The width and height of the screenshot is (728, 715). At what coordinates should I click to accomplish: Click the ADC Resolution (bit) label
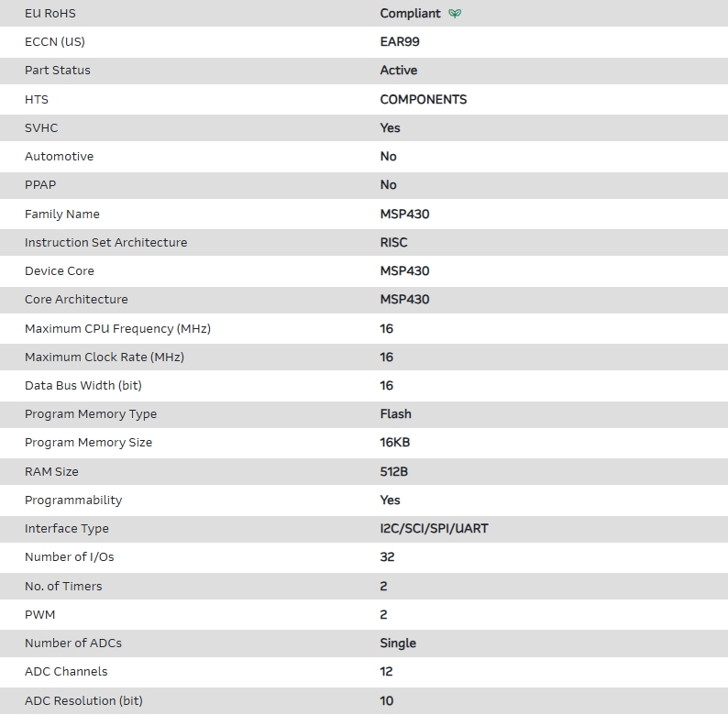click(83, 700)
